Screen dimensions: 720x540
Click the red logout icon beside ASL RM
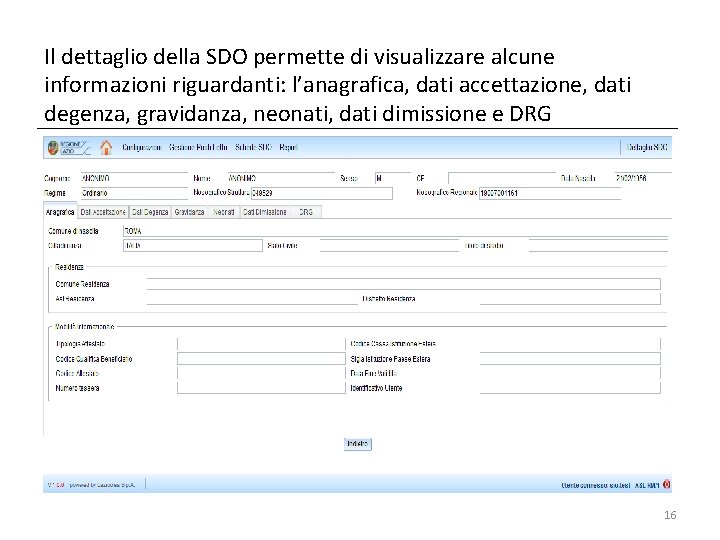tap(666, 484)
